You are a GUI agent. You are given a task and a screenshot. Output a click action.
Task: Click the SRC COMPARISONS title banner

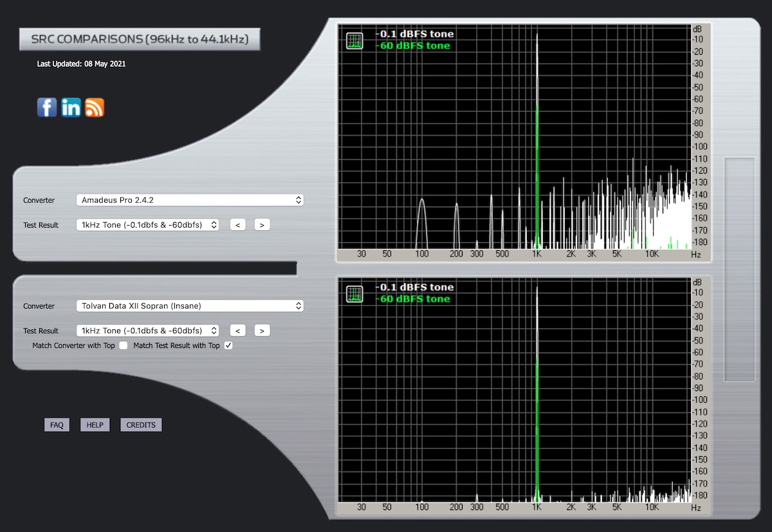(x=139, y=39)
